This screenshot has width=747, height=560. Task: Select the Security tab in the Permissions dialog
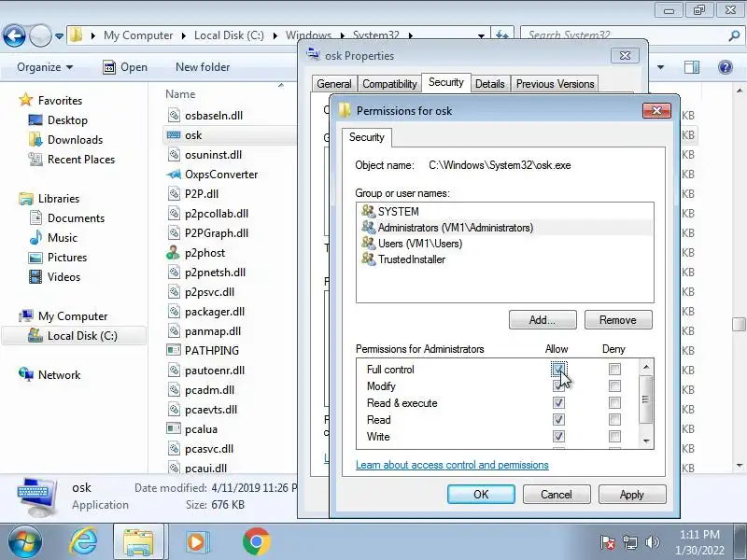[366, 137]
